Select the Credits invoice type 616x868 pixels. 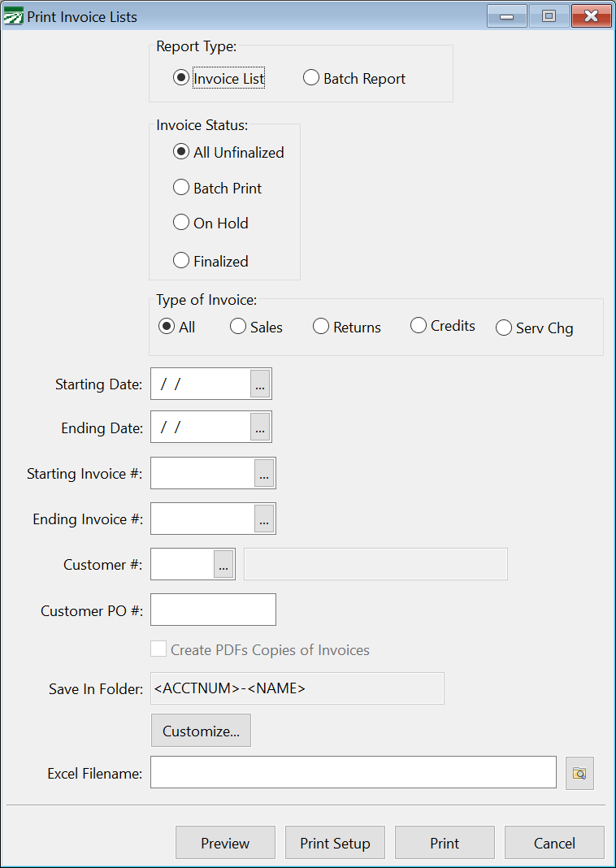click(418, 324)
